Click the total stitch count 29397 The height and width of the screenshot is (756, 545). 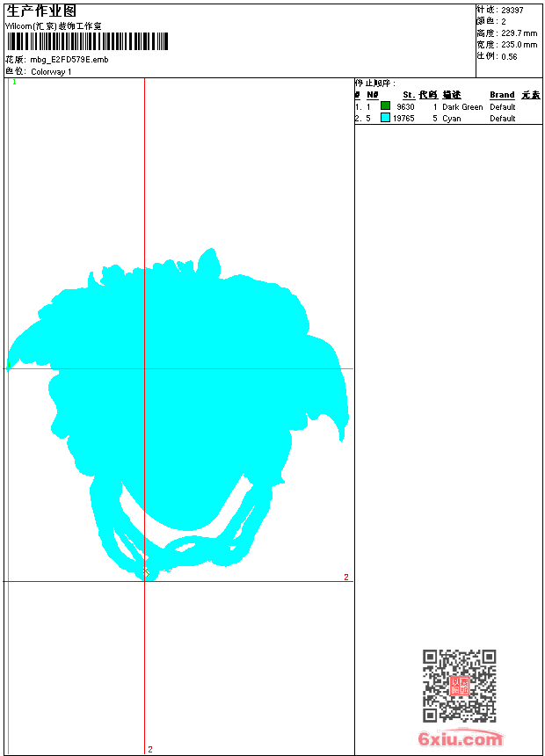pyautogui.click(x=512, y=11)
